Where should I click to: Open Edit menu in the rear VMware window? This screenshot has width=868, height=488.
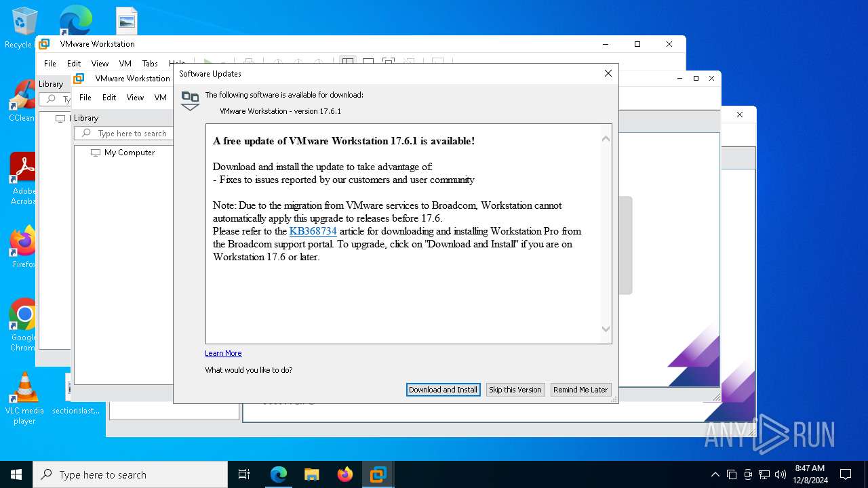click(x=74, y=63)
